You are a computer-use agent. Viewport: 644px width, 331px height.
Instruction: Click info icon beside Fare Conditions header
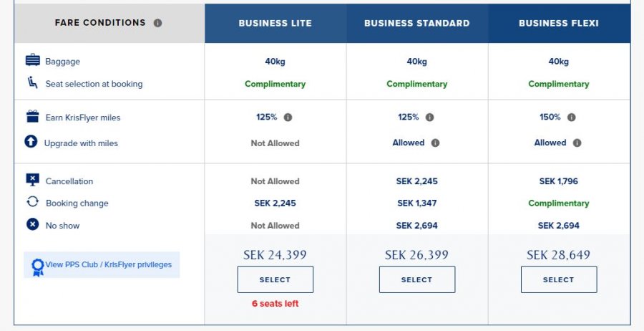(157, 23)
